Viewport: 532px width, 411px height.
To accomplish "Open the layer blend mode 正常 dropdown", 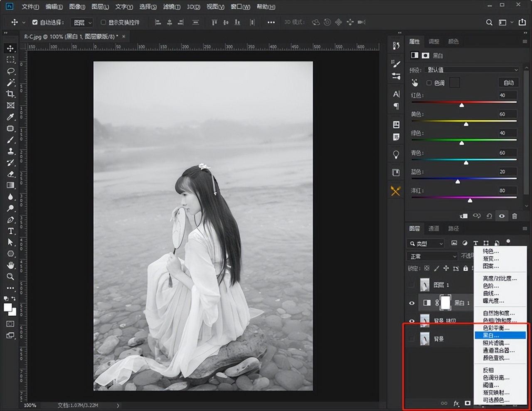I will [x=432, y=256].
